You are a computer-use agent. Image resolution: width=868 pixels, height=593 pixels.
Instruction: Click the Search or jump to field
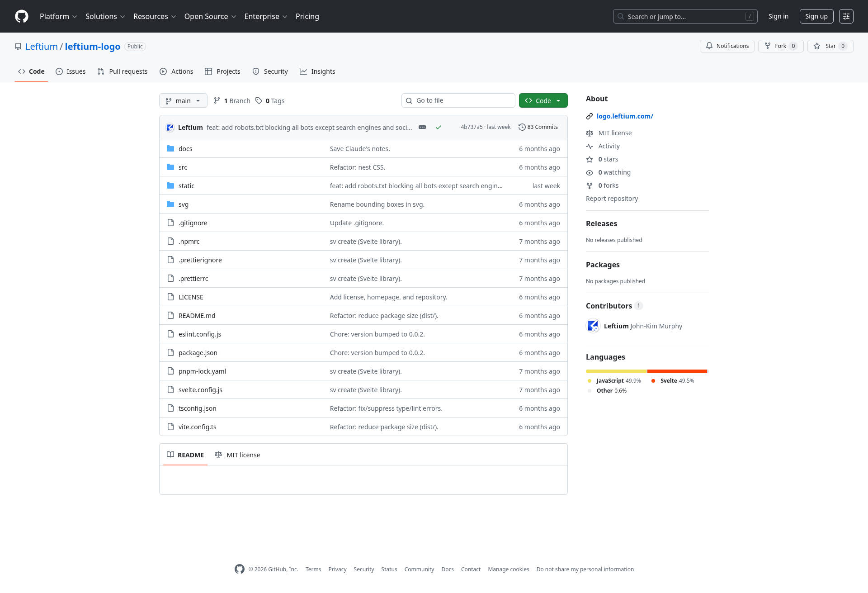point(685,16)
